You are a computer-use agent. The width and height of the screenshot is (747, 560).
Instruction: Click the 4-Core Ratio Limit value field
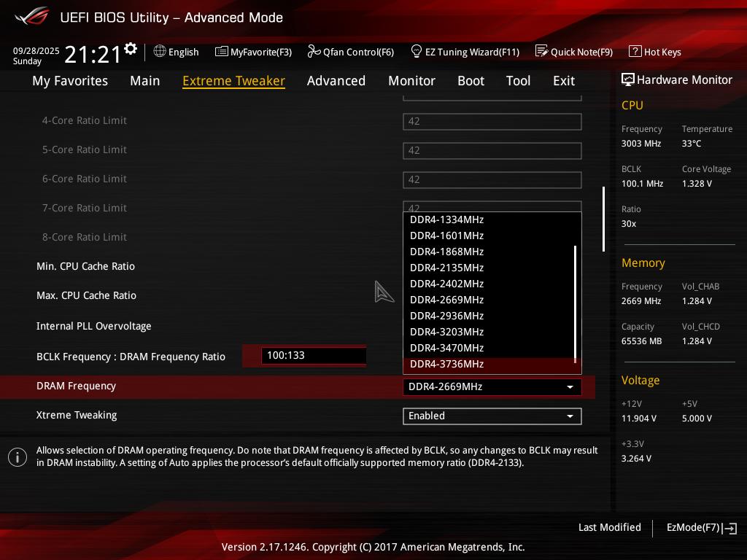[492, 122]
